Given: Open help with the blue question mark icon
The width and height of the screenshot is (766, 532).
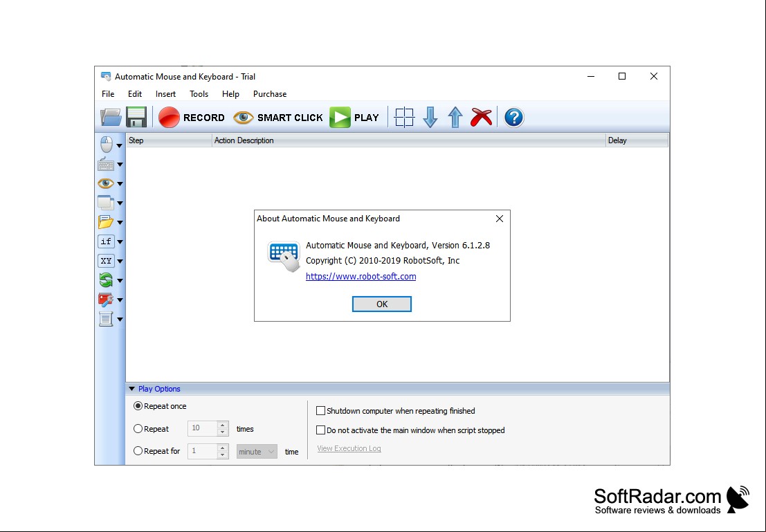Looking at the screenshot, I should coord(514,117).
